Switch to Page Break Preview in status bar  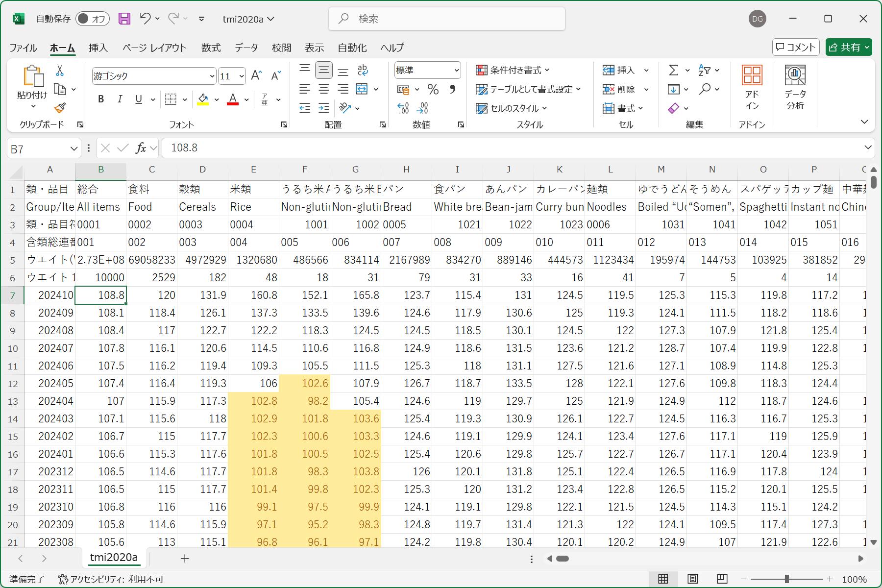(x=722, y=579)
